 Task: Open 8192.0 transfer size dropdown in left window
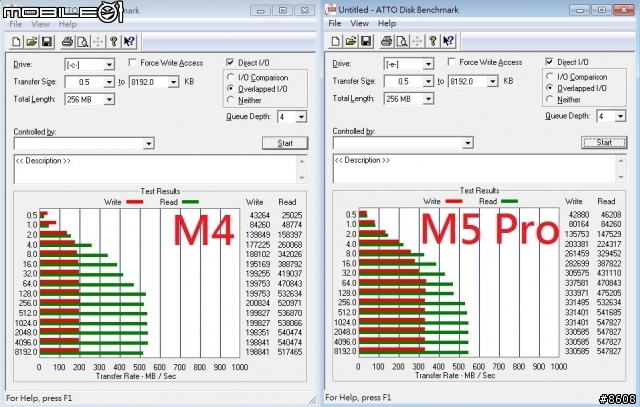pos(173,82)
